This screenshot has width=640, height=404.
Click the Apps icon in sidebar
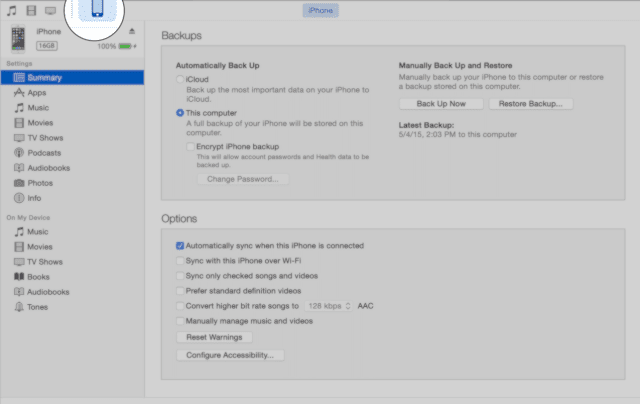19,93
